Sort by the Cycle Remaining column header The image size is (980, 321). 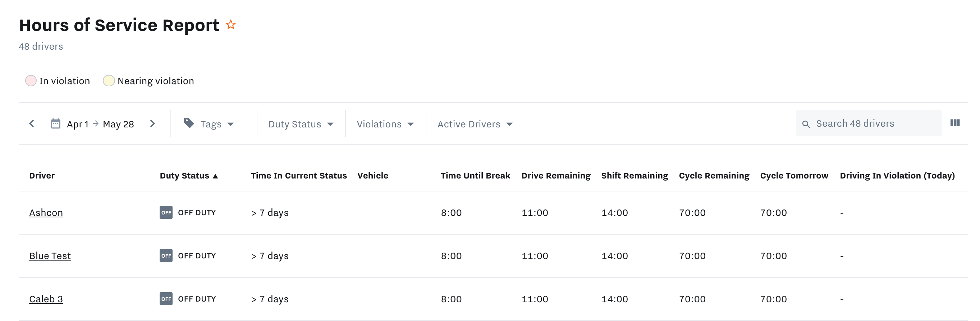[714, 176]
